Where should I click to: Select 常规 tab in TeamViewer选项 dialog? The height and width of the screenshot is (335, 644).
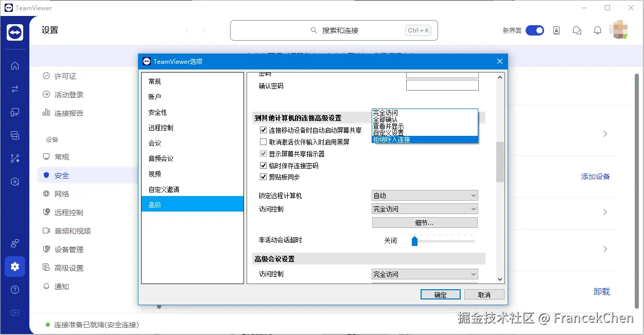pos(192,81)
